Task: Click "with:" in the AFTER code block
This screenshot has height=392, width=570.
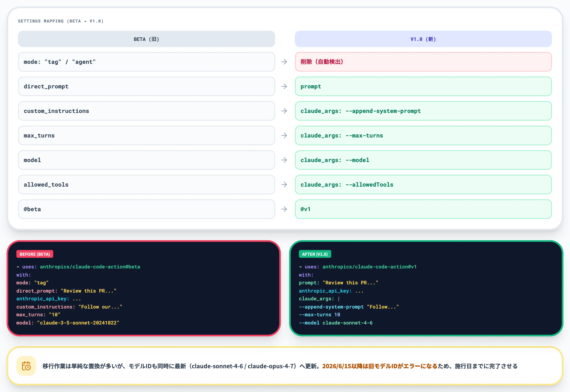Action: tap(306, 275)
